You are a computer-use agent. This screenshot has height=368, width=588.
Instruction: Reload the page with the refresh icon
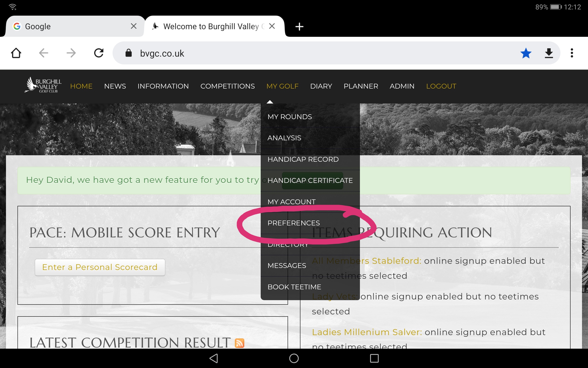point(99,53)
